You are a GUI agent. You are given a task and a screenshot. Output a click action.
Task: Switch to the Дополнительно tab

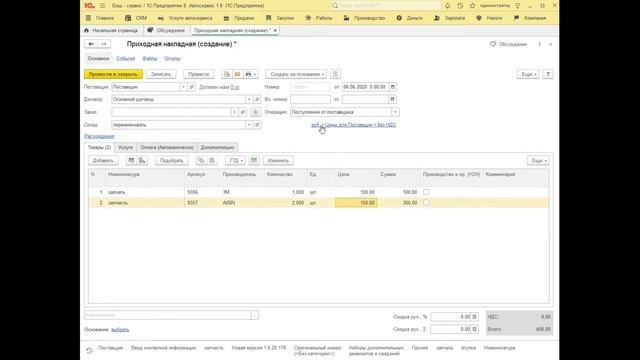pos(218,147)
